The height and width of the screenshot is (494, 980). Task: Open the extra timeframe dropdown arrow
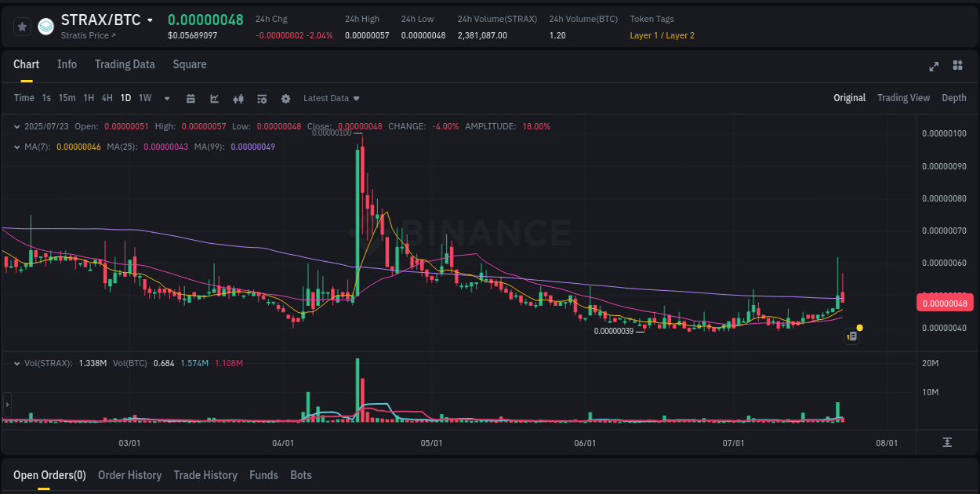pos(165,98)
